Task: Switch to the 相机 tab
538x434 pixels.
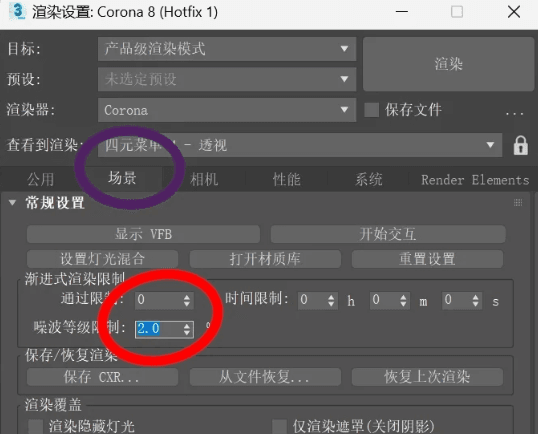Action: point(204,179)
